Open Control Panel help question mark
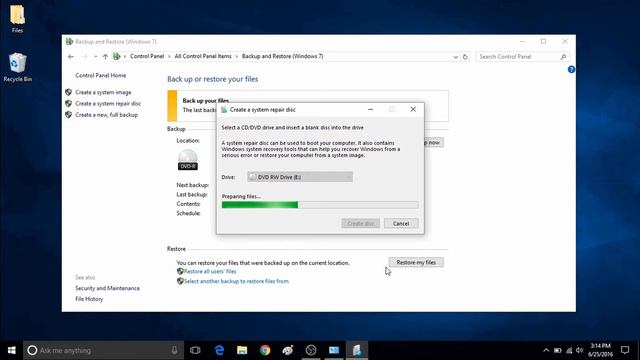640x360 pixels. tap(571, 69)
